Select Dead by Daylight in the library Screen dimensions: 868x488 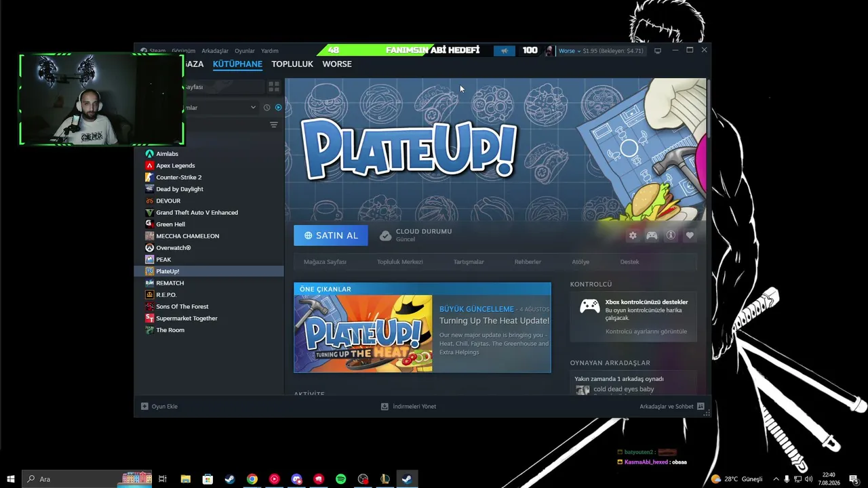209,189
